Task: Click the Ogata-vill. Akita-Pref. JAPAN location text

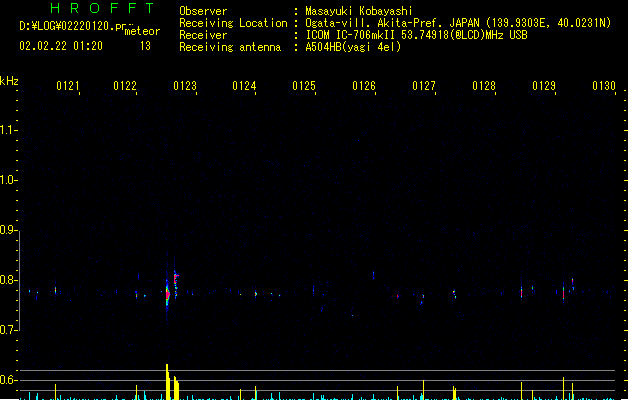Action: click(x=458, y=23)
